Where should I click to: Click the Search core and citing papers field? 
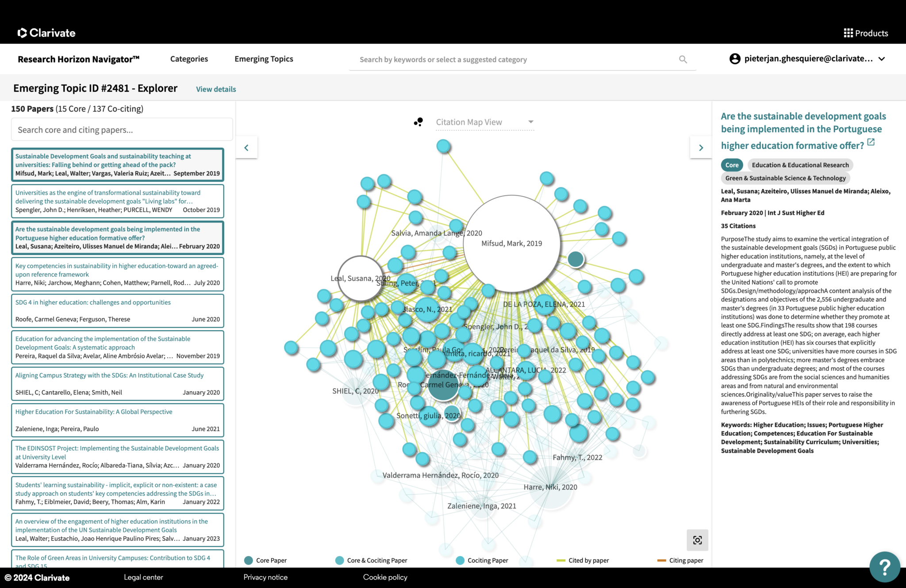122,130
